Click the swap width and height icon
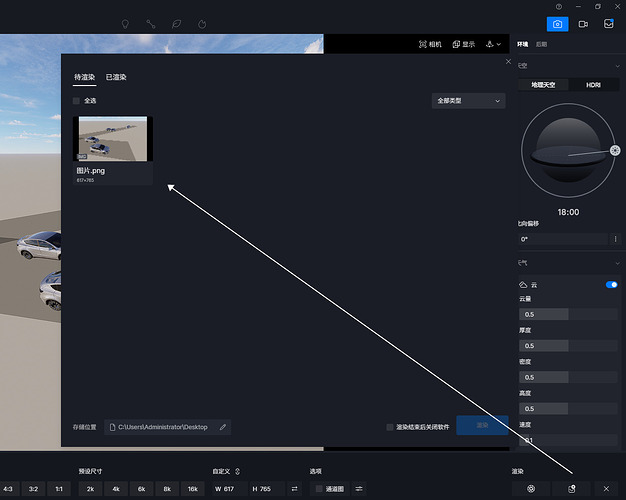Viewport: 626px width, 500px height. [x=294, y=488]
